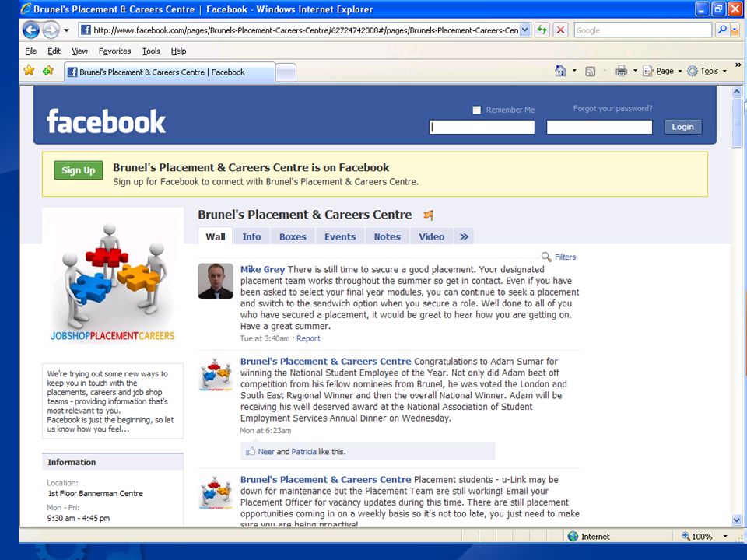Focus the Facebook email login field

point(482,127)
